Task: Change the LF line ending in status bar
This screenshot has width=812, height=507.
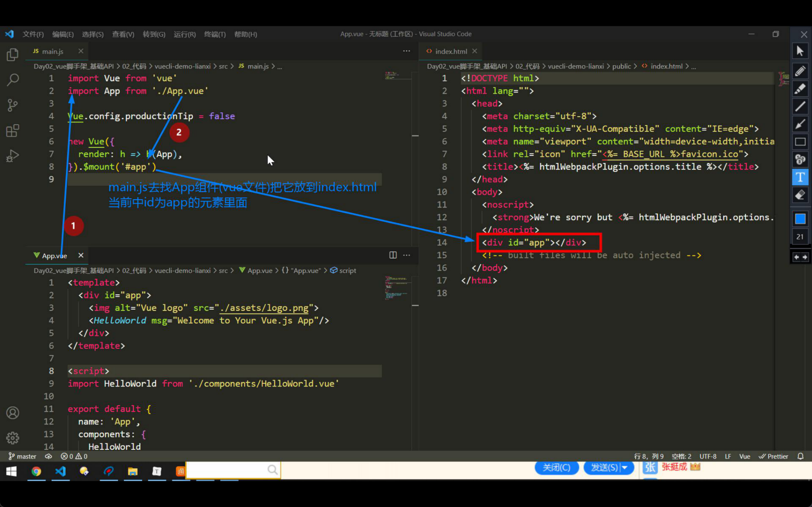Action: click(728, 456)
